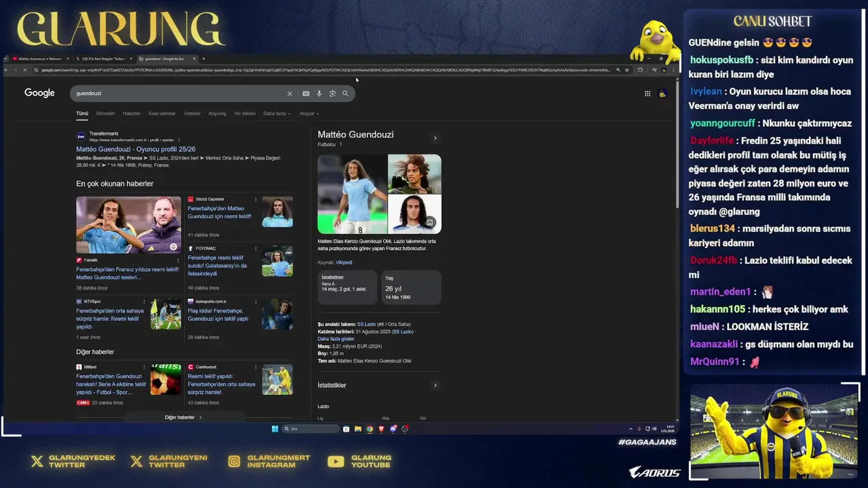Open more options for NTVSpor article
This screenshot has width=868, height=488.
tap(144, 302)
